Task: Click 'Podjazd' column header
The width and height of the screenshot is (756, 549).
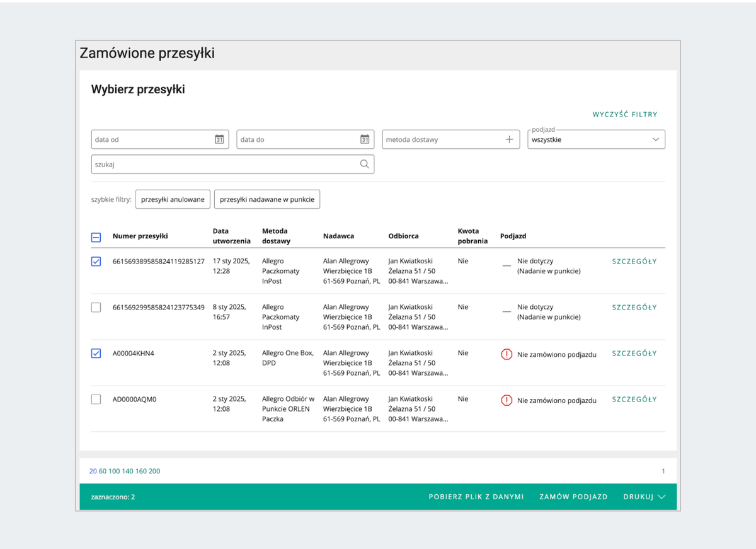Action: click(x=513, y=236)
